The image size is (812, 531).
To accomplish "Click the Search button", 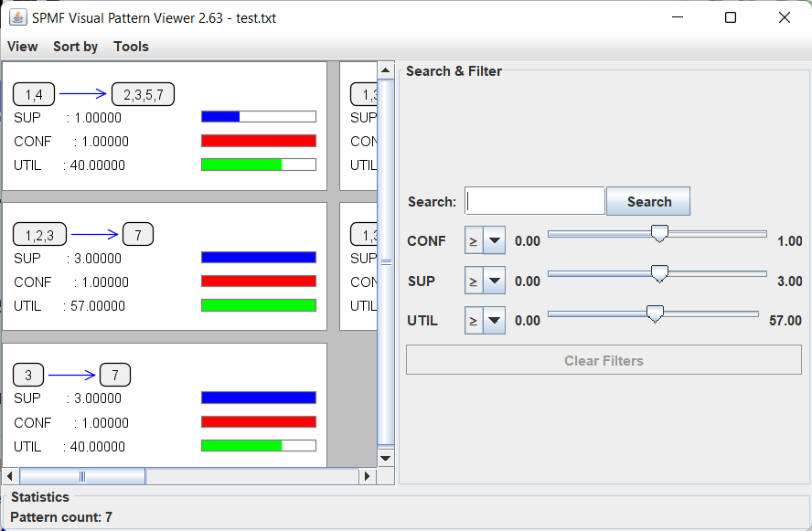I will 648,201.
